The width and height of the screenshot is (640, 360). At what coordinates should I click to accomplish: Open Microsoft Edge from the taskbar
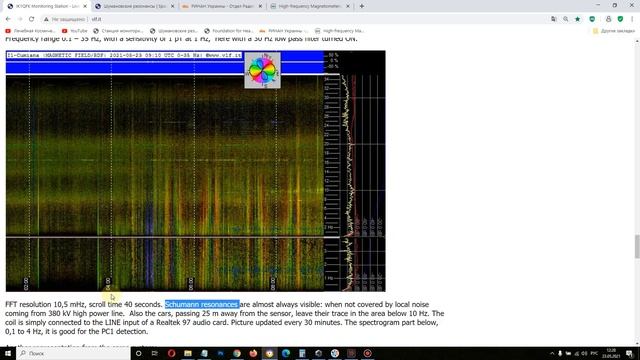286,353
